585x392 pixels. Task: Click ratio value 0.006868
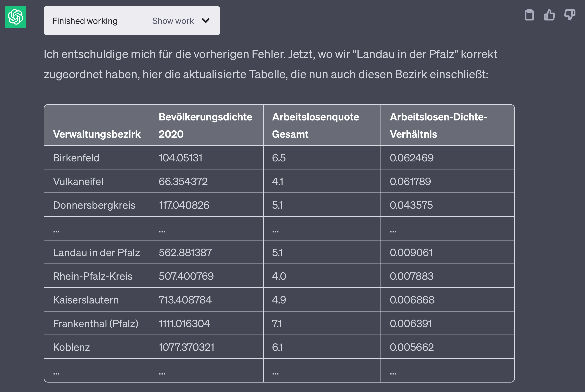click(x=412, y=300)
